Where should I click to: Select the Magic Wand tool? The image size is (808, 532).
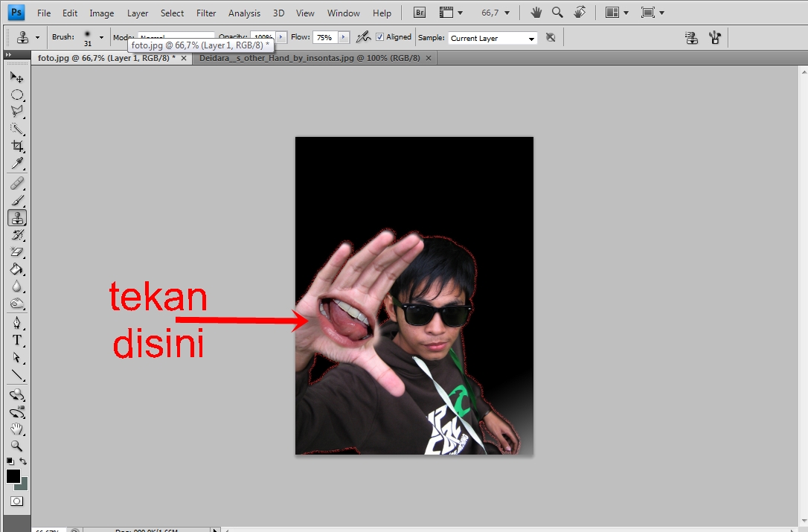(17, 129)
